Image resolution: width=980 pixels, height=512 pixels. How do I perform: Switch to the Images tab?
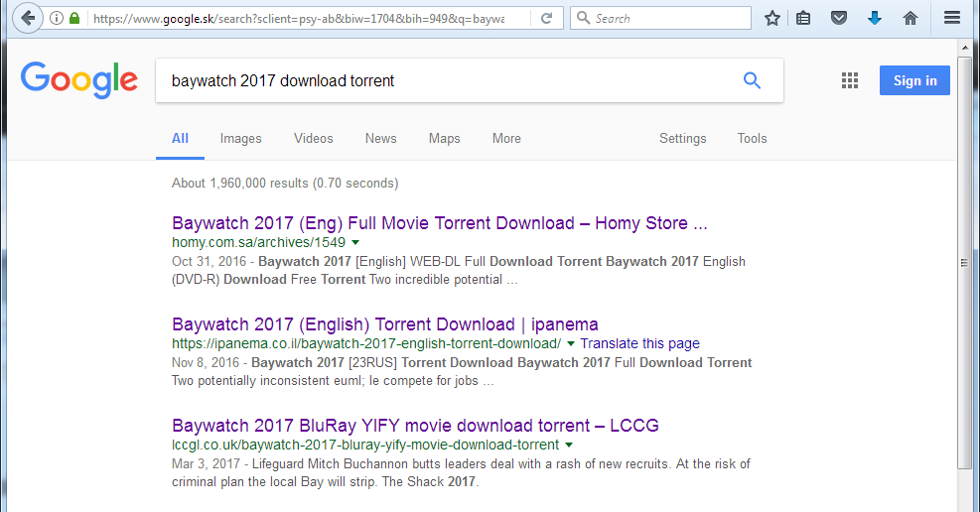tap(240, 139)
